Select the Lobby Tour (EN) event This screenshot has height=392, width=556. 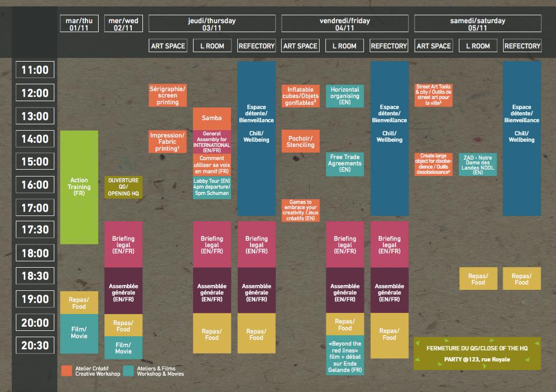212,187
